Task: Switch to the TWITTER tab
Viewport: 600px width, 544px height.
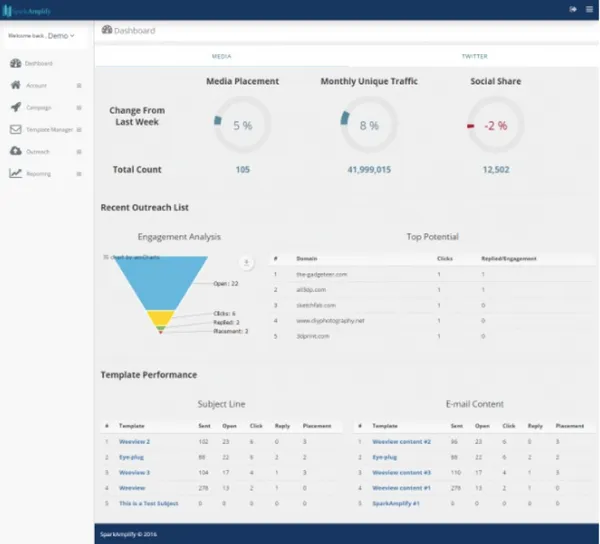Action: pos(474,56)
